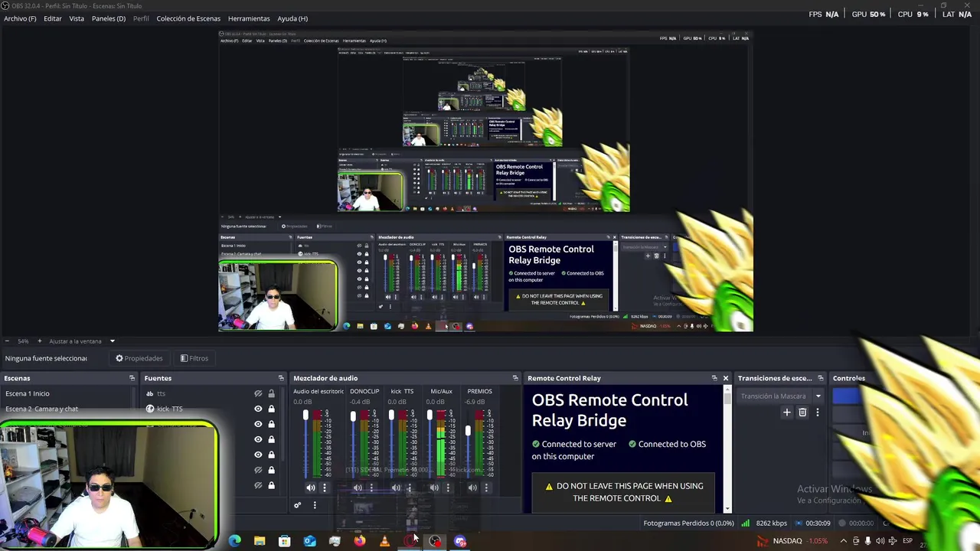
Task: Click the Propiedades button
Action: tap(139, 358)
